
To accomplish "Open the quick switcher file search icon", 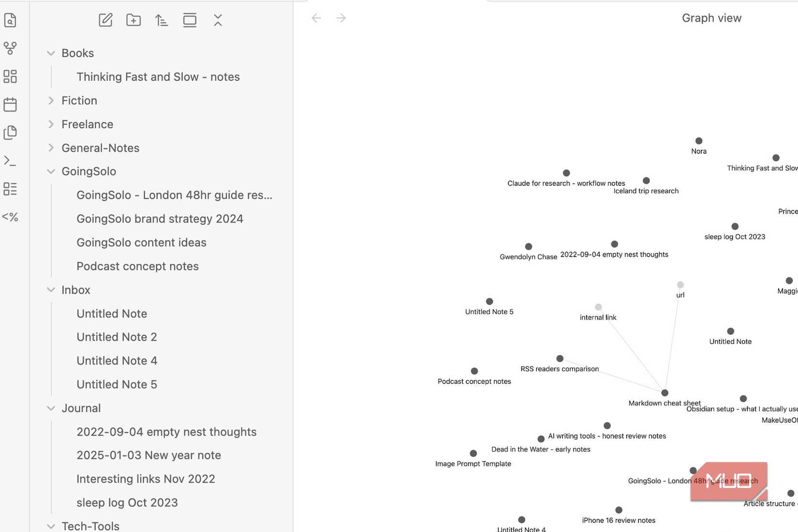I will [10, 20].
